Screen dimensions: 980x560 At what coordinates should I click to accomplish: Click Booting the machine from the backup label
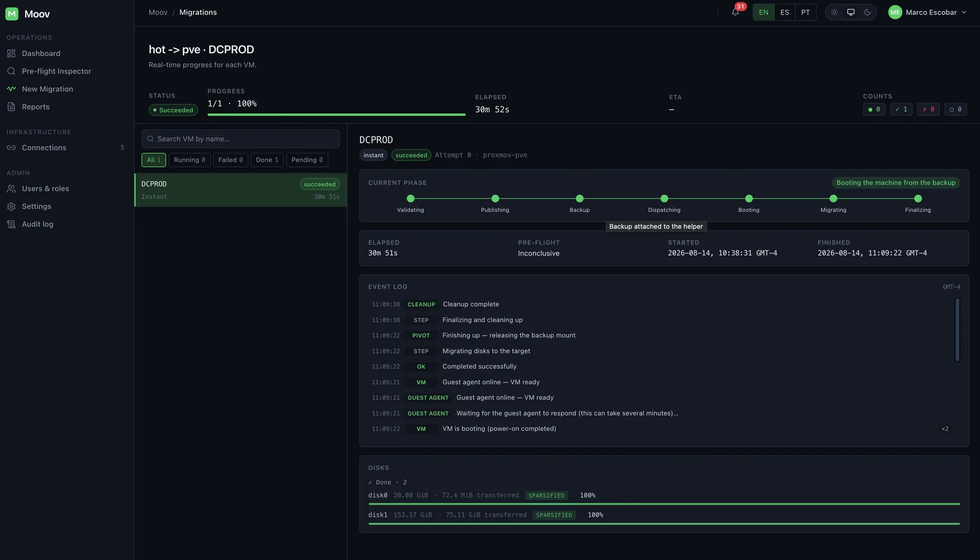click(896, 183)
